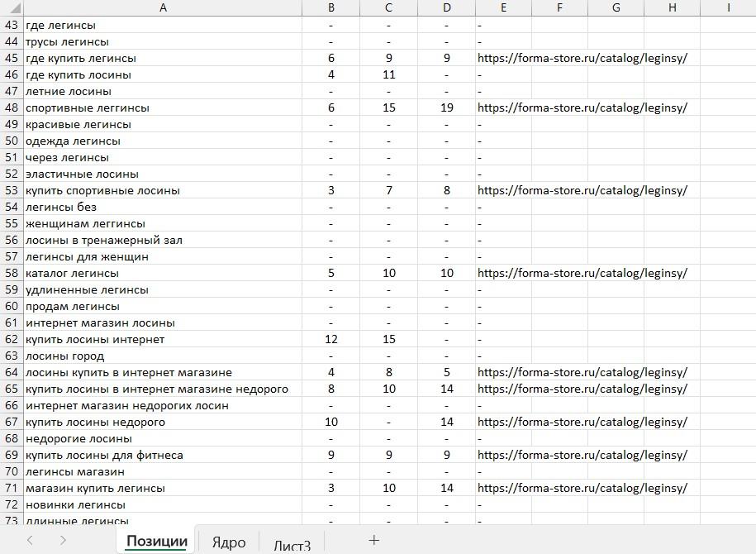This screenshot has width=756, height=554.
Task: Select cell 'каталог легинсы'
Action: coord(163,273)
